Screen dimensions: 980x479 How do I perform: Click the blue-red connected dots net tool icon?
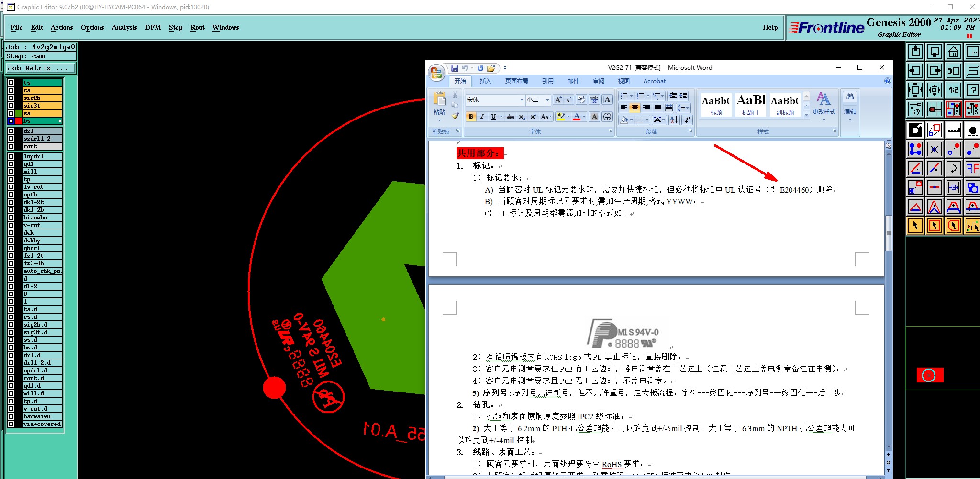(x=915, y=149)
